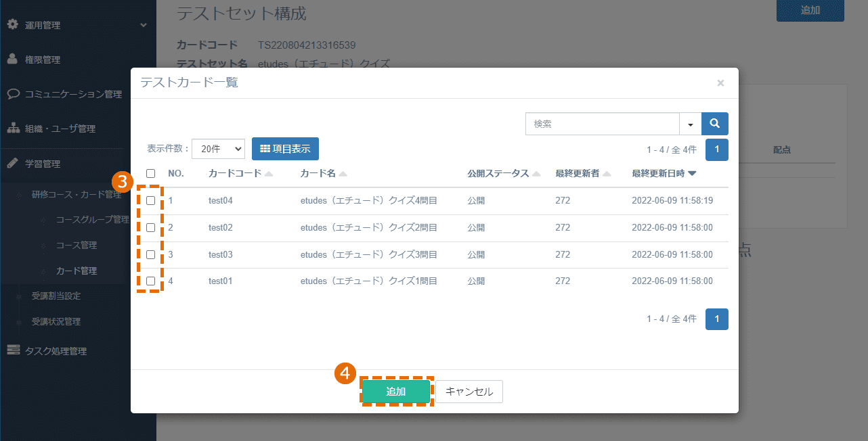Click the test02 card code cell
Image resolution: width=868 pixels, height=441 pixels.
(x=221, y=227)
